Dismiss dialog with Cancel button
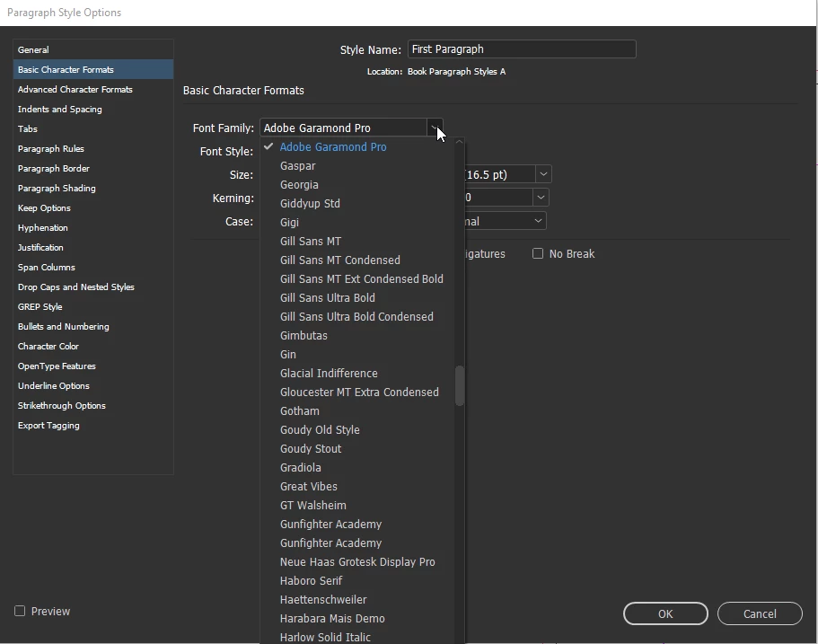818x644 pixels. tap(760, 613)
